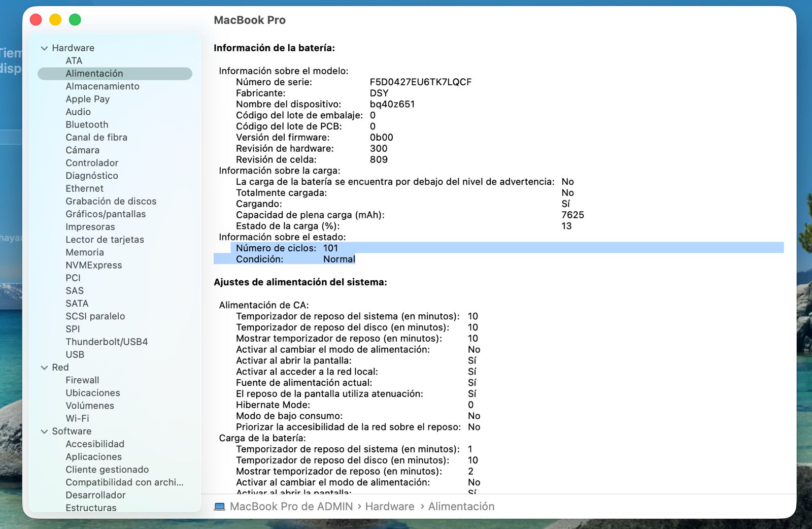
Task: Select Alimentación in the sidebar
Action: (115, 74)
